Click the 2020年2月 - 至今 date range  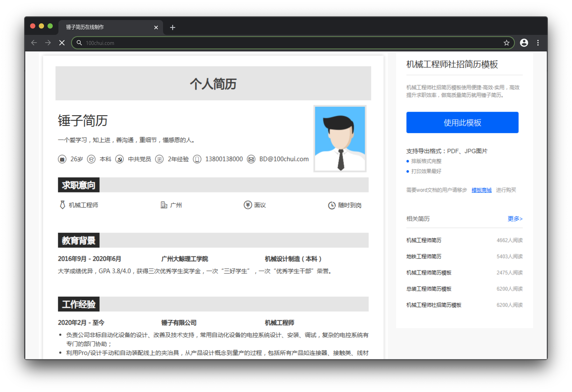81,323
